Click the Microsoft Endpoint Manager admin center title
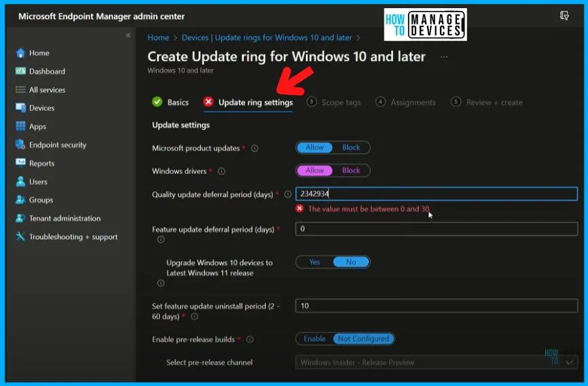This screenshot has height=386, width=588. pos(101,16)
